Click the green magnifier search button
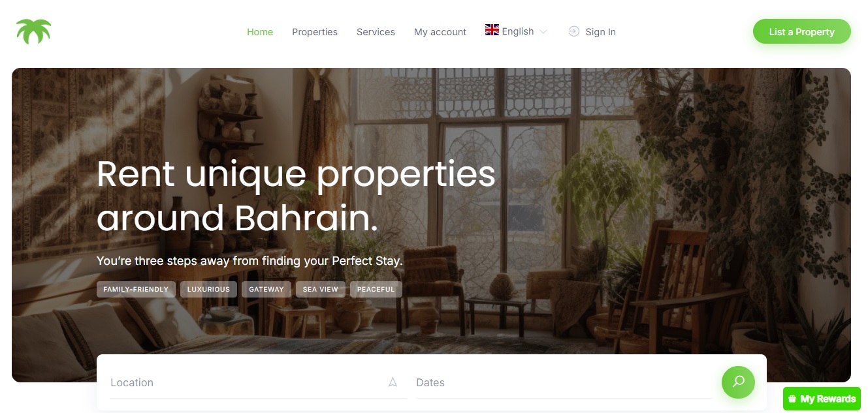 point(738,382)
